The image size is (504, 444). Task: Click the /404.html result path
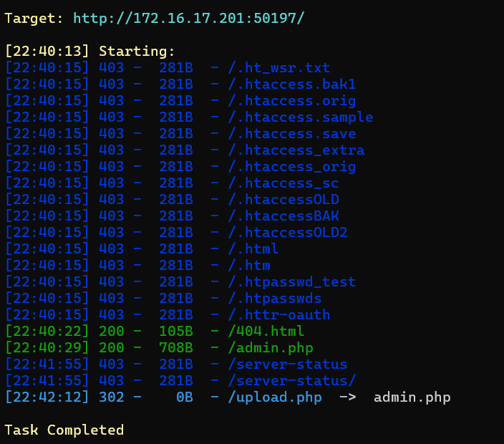(x=266, y=332)
